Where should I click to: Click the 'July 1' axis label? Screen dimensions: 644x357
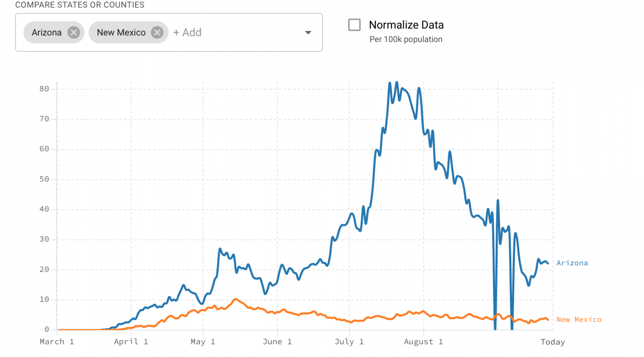349,342
